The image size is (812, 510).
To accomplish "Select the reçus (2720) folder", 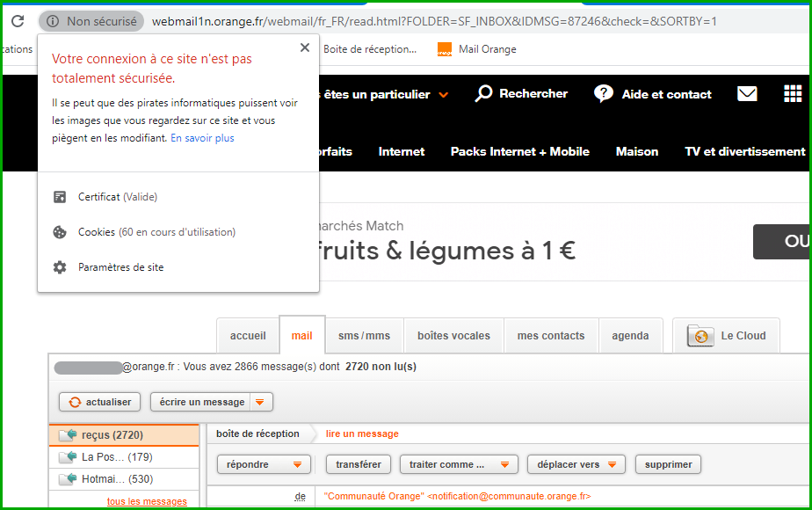I will (124, 435).
